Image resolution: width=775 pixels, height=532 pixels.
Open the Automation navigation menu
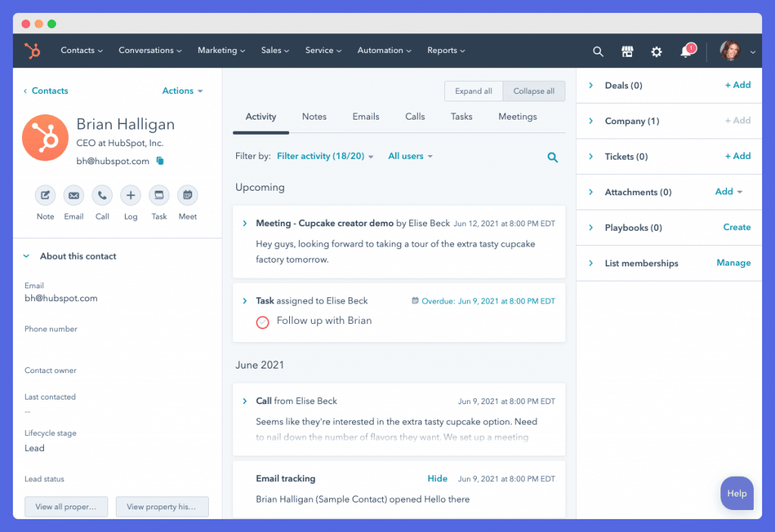384,51
